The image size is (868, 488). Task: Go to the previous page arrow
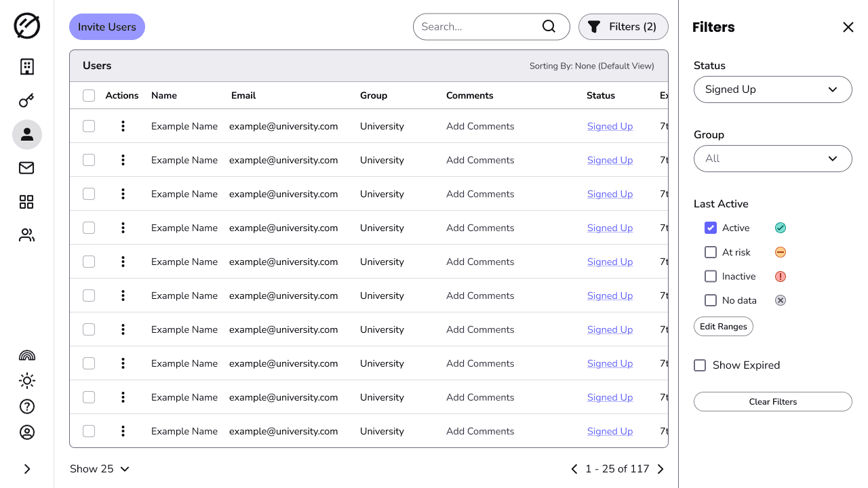(x=574, y=469)
